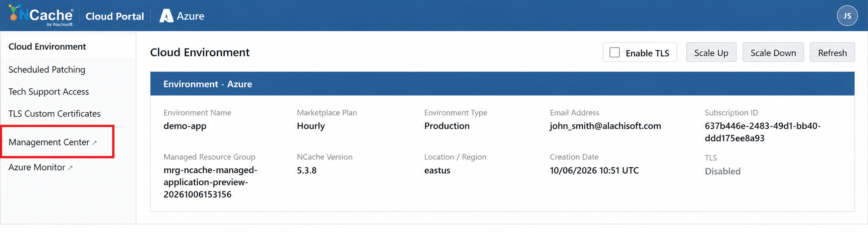Click the Environment - Azure panel header
This screenshot has height=232, width=868.
pos(502,84)
